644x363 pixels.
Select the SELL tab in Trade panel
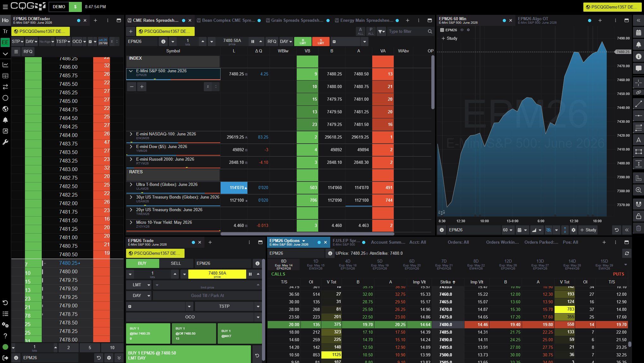(176, 263)
